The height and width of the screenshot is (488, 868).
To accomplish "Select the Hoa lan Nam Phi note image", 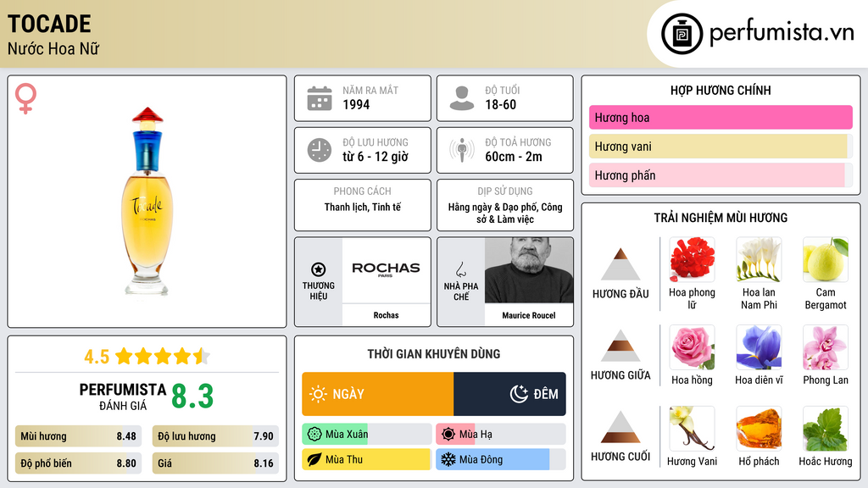I will pyautogui.click(x=759, y=259).
